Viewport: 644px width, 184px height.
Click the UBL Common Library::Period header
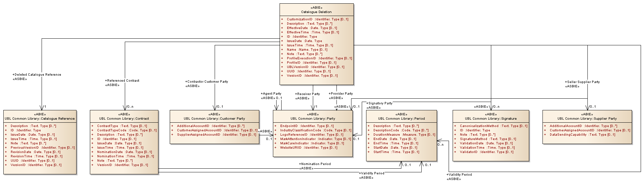click(x=401, y=118)
